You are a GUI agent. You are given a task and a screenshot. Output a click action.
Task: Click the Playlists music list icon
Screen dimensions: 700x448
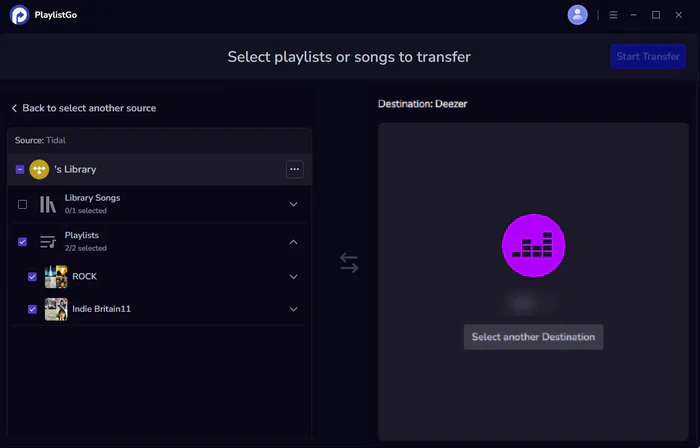pos(48,242)
